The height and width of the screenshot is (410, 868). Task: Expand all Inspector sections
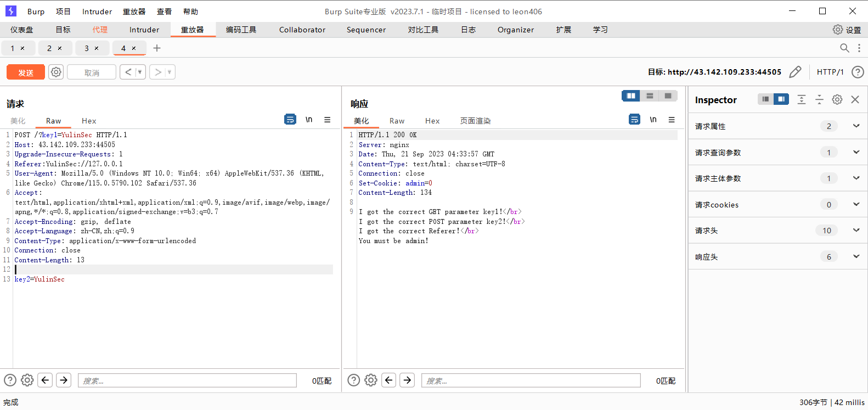tap(802, 99)
